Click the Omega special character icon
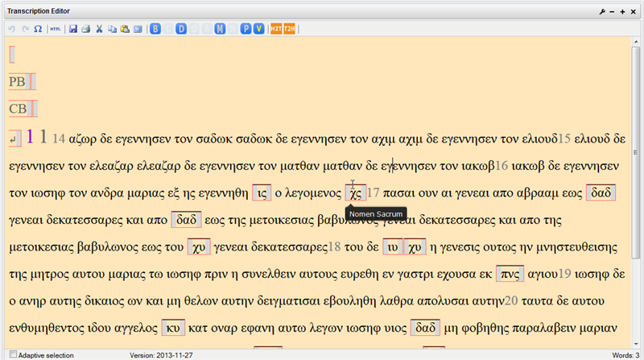 37,29
